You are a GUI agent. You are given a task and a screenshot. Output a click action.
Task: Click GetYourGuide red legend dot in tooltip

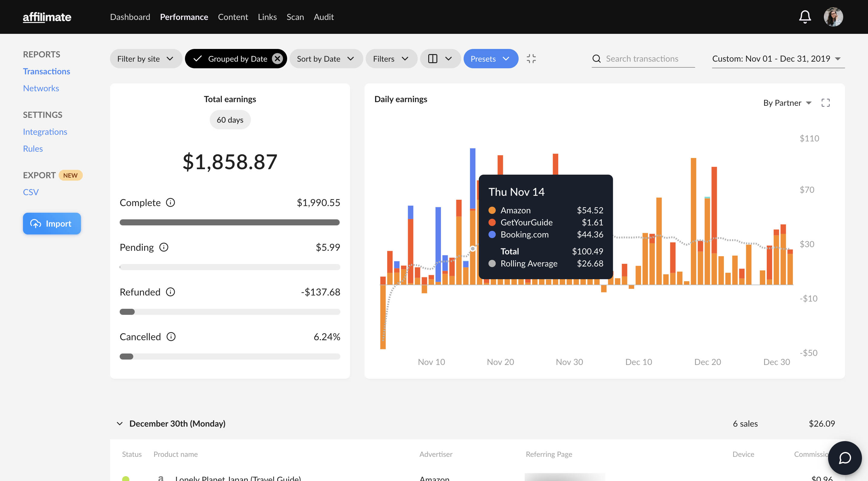click(x=492, y=222)
